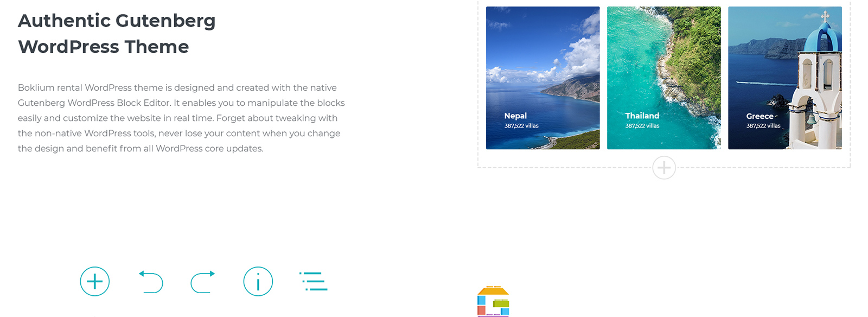Click the redo arrow icon

203,282
